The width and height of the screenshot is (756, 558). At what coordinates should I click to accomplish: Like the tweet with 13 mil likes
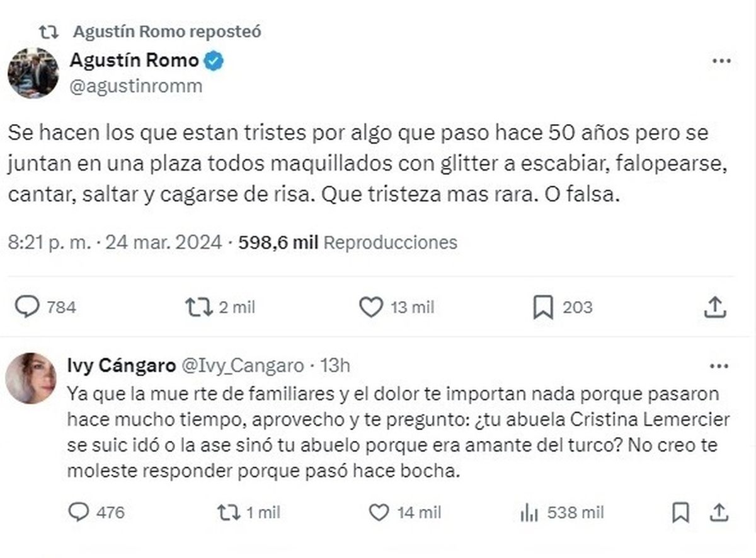[370, 307]
